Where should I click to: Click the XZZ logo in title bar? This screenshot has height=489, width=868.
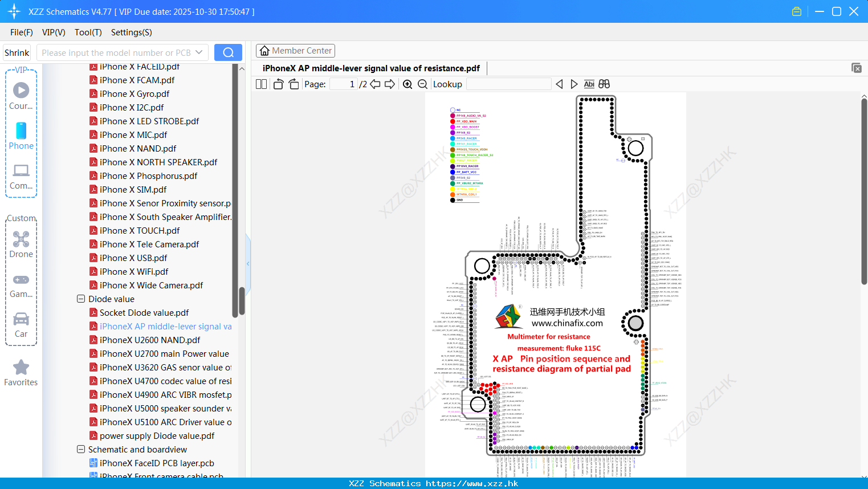pos(14,11)
